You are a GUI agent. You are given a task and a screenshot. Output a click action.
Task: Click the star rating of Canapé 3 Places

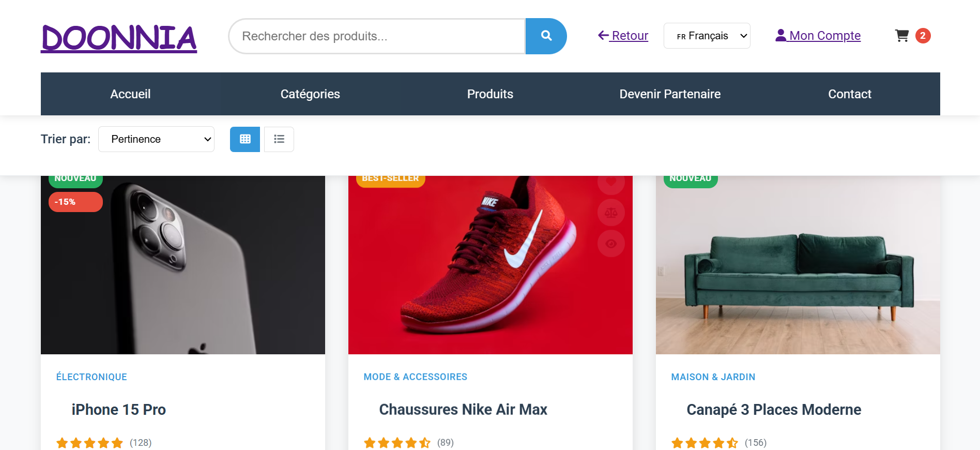[704, 443]
